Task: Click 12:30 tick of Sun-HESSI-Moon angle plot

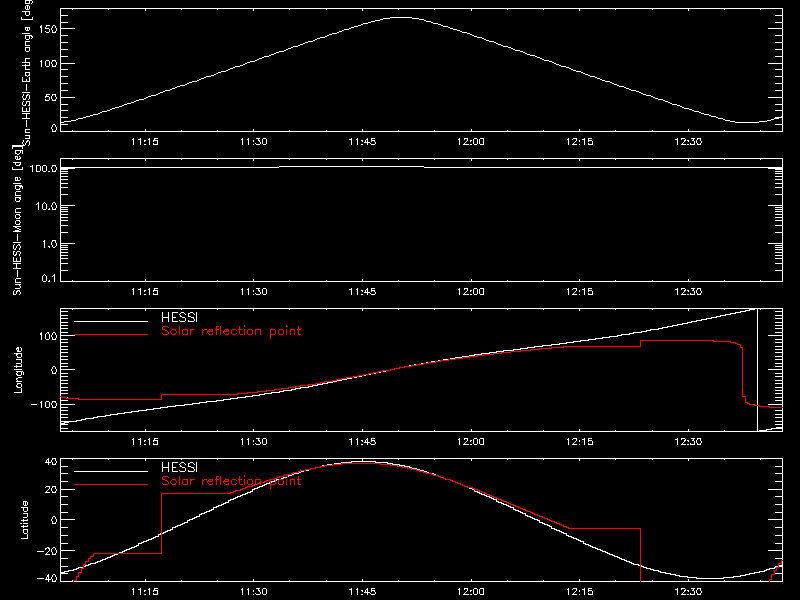Action: pos(688,292)
